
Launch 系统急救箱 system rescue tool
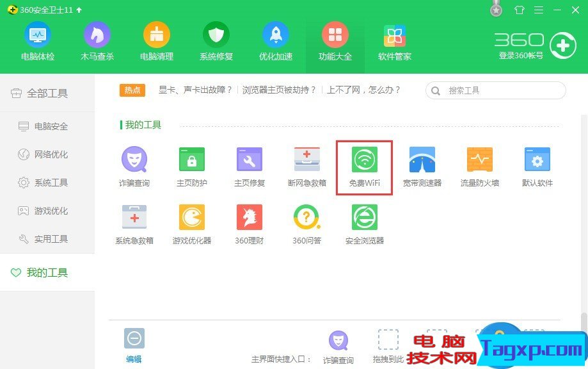[x=134, y=224]
